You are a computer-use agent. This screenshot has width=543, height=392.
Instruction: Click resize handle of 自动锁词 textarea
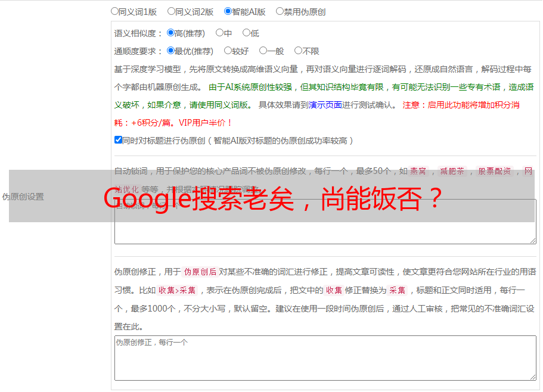coord(533,241)
